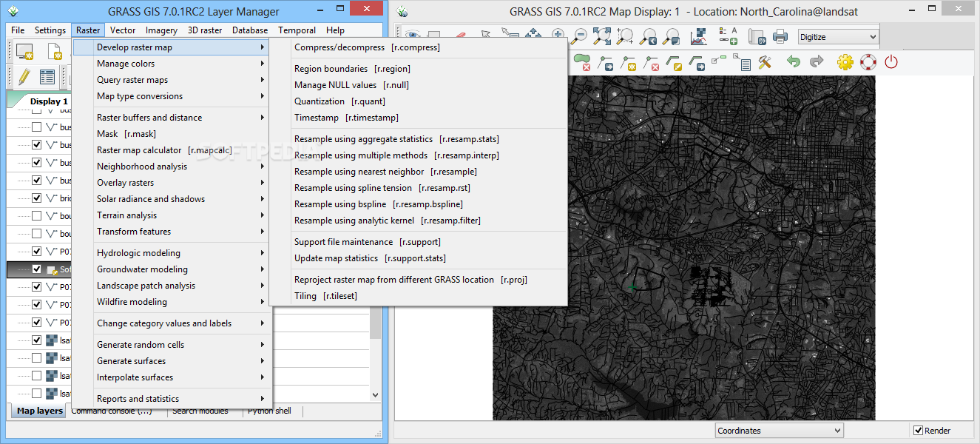Click the create new workspace icon
Viewport: 980px width, 444px height.
[55, 51]
